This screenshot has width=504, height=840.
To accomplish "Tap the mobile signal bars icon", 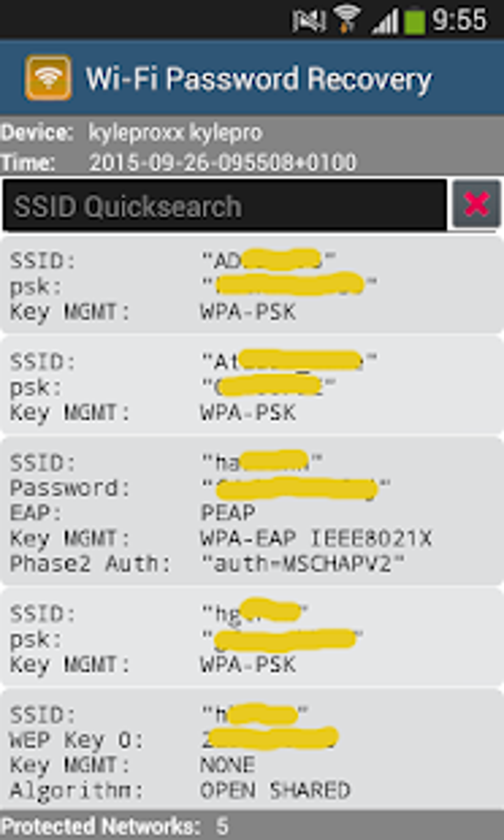I will pyautogui.click(x=385, y=22).
